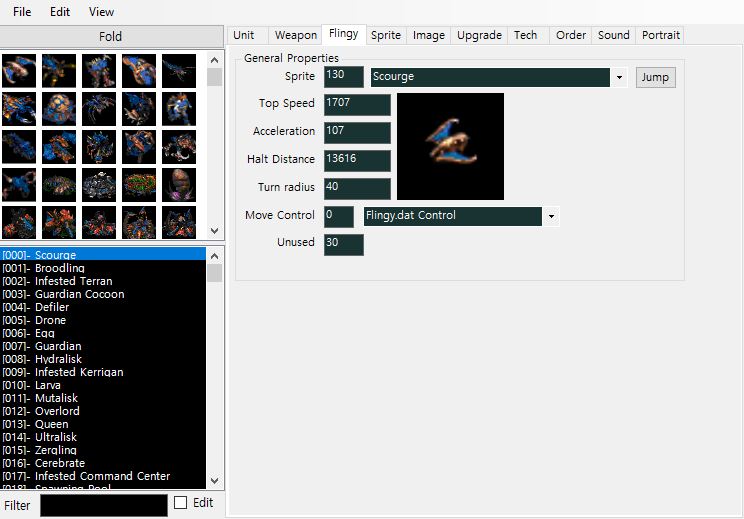Choose the Infested Command Center thumbnail
Image resolution: width=744 pixels, height=519 pixels.
(99, 185)
